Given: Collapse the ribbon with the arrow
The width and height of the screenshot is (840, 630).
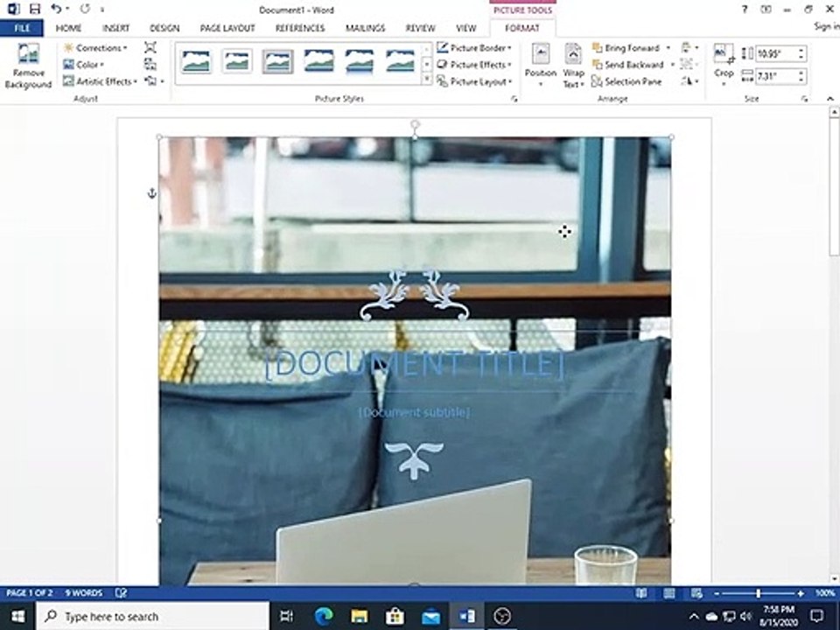Looking at the screenshot, I should (x=829, y=99).
